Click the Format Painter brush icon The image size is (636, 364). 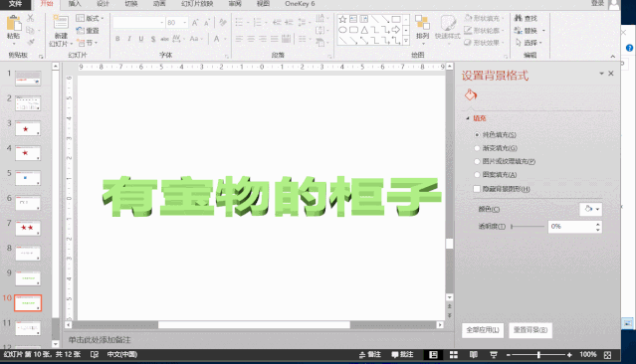[x=31, y=42]
